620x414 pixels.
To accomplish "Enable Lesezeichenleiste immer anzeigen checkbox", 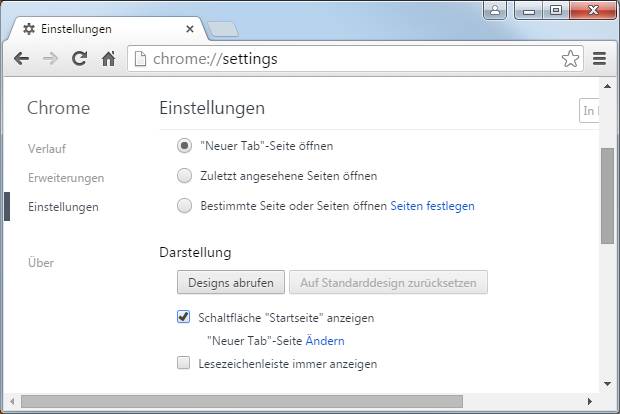I will [x=183, y=363].
